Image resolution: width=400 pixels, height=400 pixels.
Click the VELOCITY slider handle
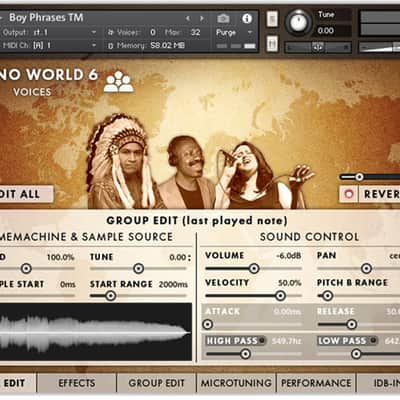280,296
